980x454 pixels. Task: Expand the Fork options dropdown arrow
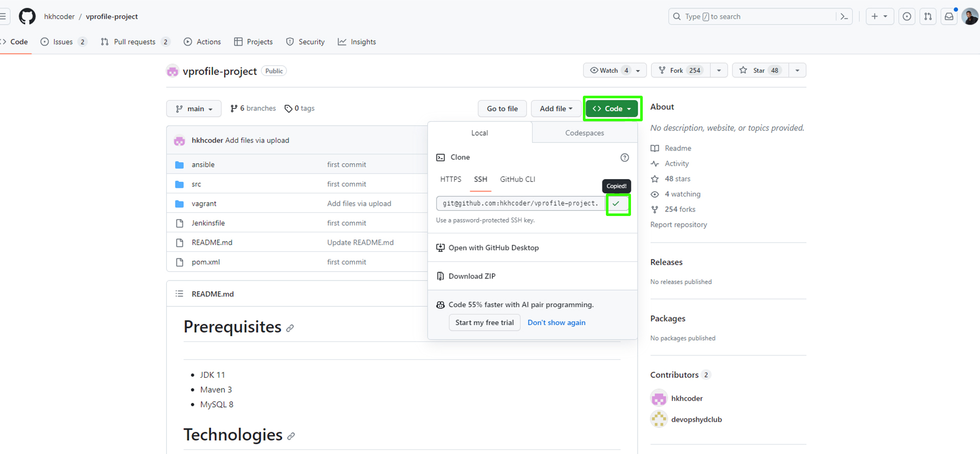coord(718,70)
